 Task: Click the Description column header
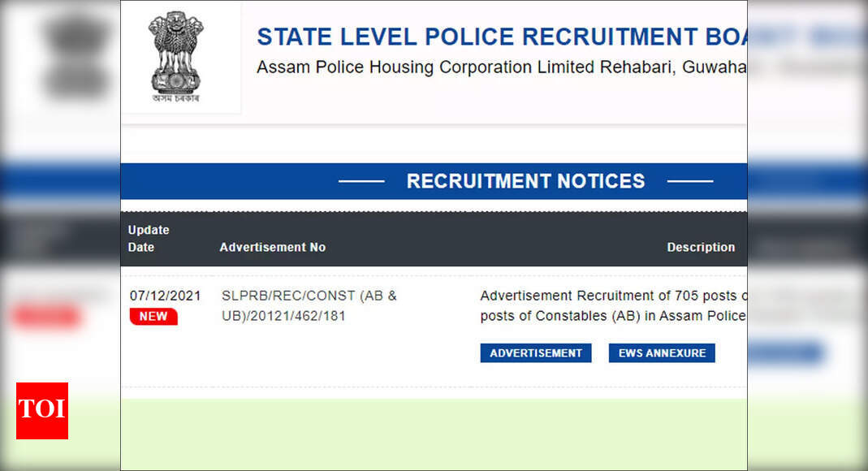point(701,248)
